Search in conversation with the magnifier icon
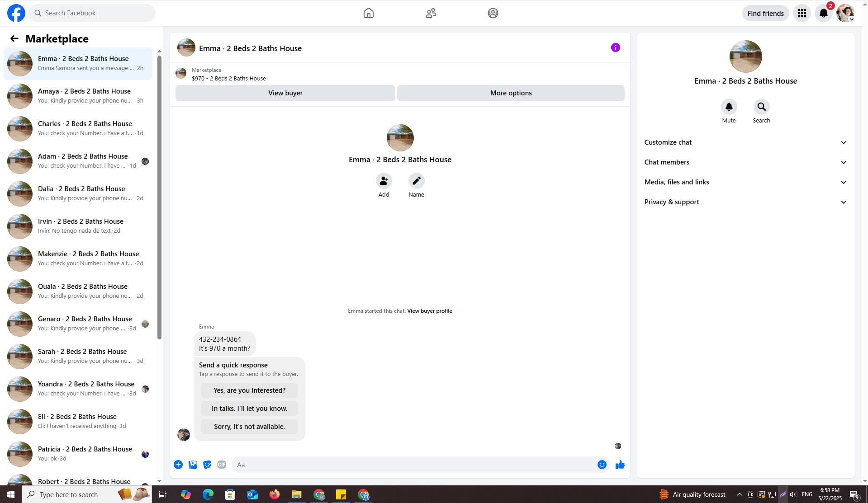This screenshot has height=503, width=868. tap(762, 107)
